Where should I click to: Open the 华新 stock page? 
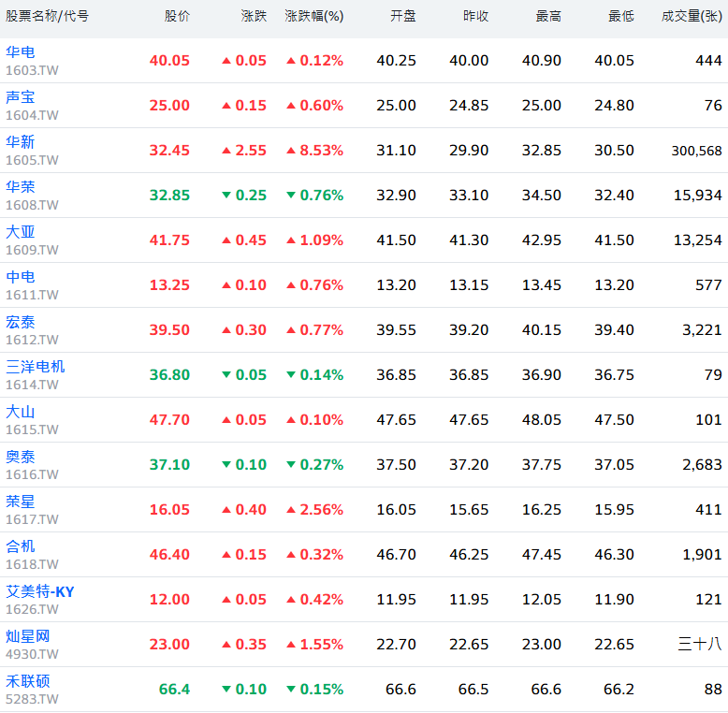coord(21,142)
